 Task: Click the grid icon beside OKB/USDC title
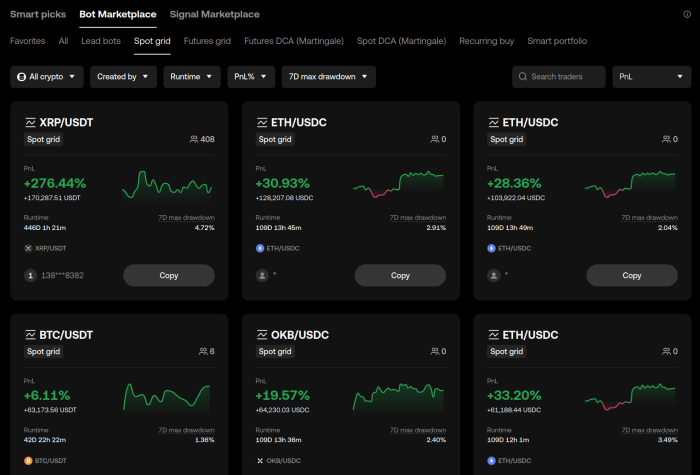tap(262, 335)
